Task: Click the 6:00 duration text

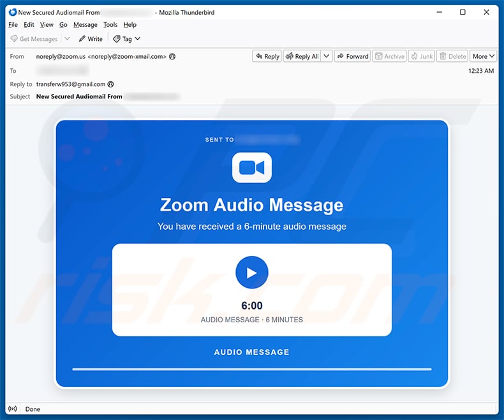Action: (x=251, y=306)
